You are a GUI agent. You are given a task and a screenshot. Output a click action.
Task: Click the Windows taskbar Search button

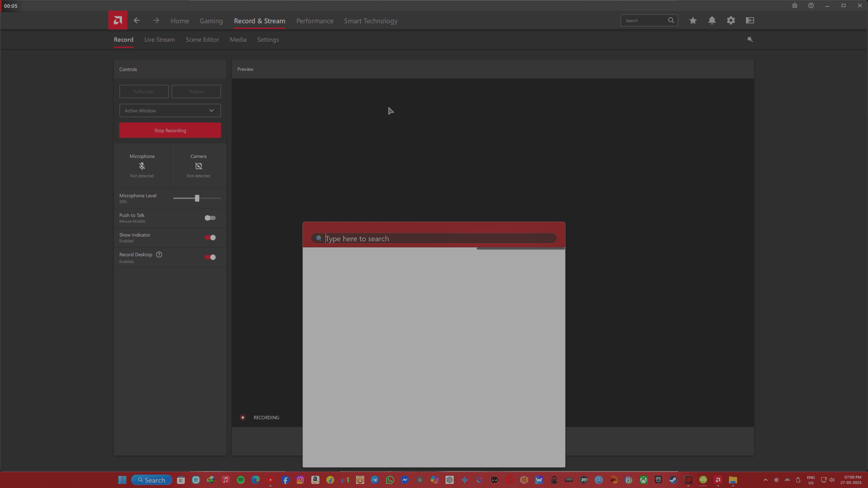[x=151, y=480]
